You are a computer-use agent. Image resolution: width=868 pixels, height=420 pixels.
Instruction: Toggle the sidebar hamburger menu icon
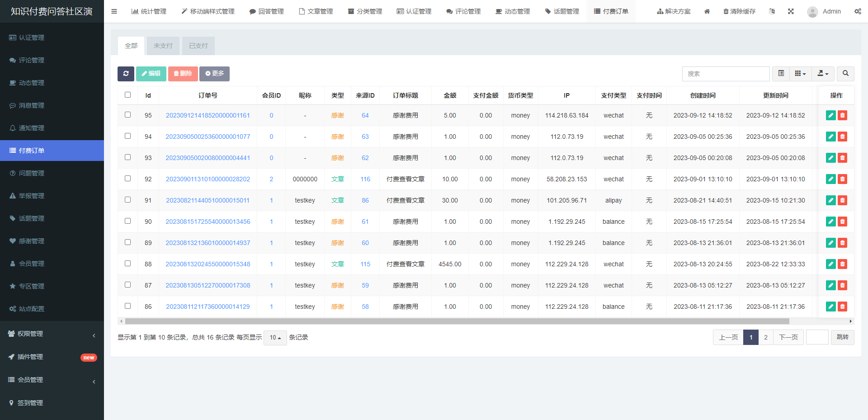tap(114, 11)
